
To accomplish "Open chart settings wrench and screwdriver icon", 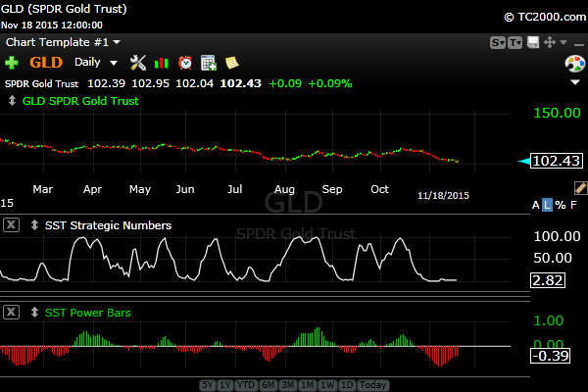I will point(137,62).
